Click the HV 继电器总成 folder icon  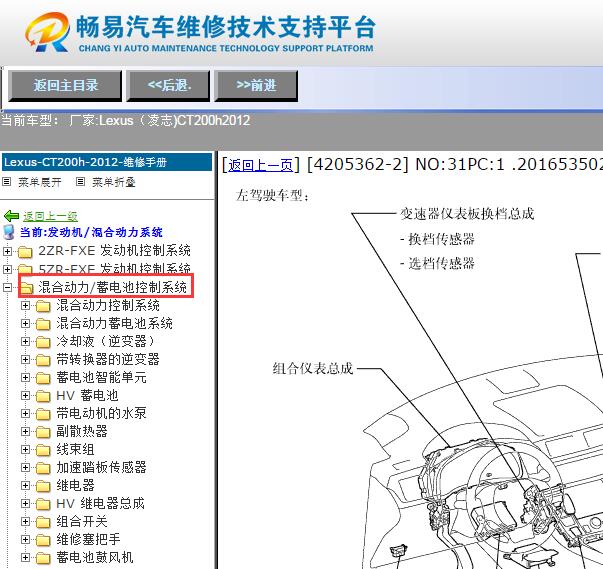click(x=43, y=504)
